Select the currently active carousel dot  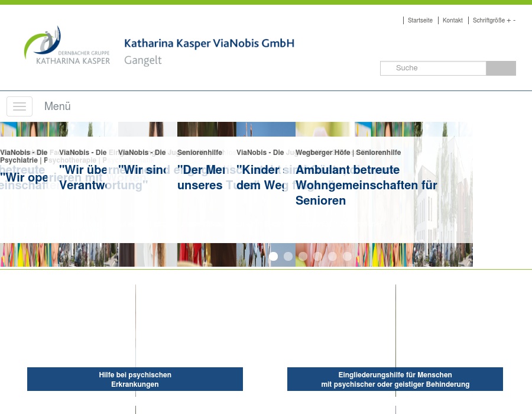tap(273, 256)
